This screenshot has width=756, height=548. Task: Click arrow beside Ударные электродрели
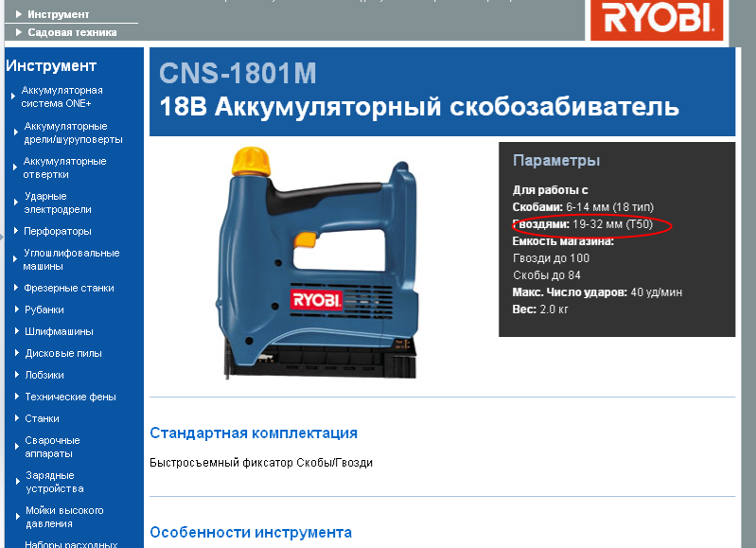coord(16,203)
